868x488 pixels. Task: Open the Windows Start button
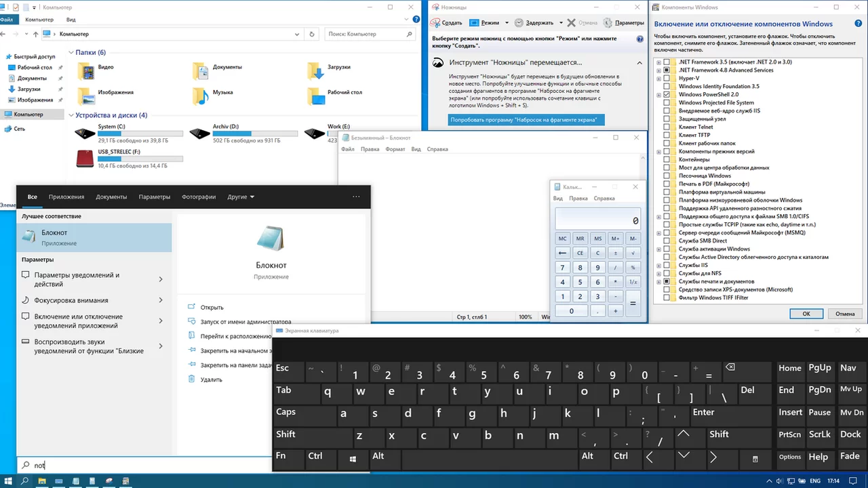click(x=7, y=481)
